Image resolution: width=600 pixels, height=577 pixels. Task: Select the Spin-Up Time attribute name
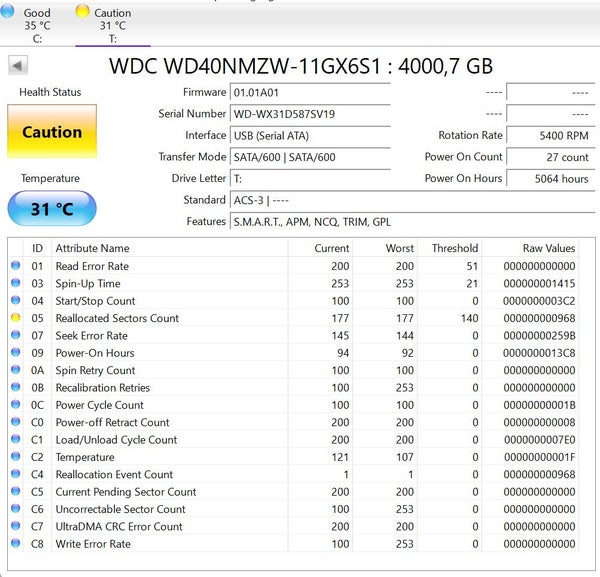(x=88, y=284)
